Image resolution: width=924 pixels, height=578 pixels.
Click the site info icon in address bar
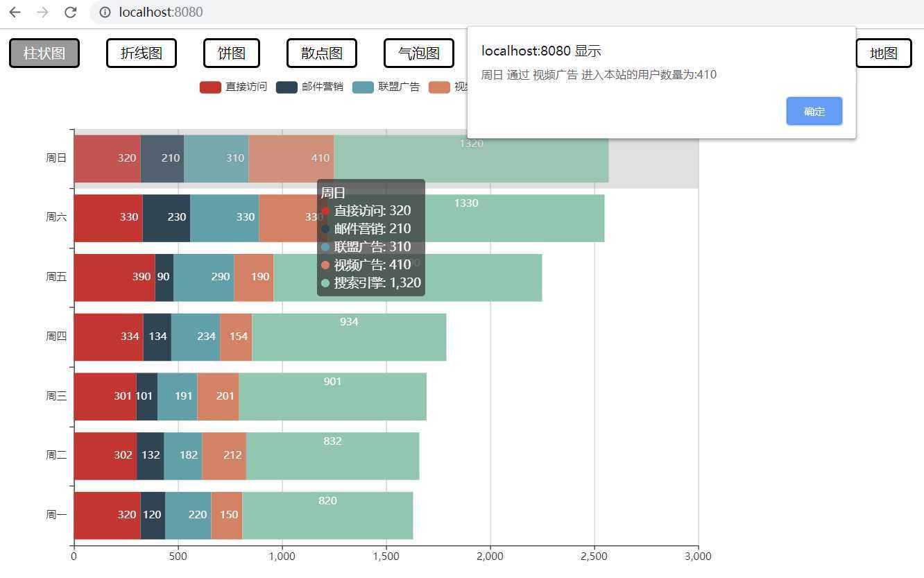105,12
